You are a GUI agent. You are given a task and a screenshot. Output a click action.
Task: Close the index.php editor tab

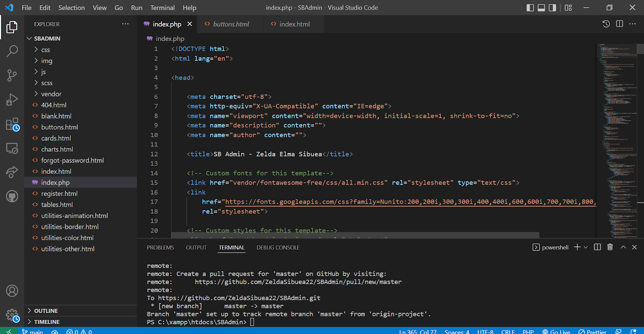[x=190, y=24]
